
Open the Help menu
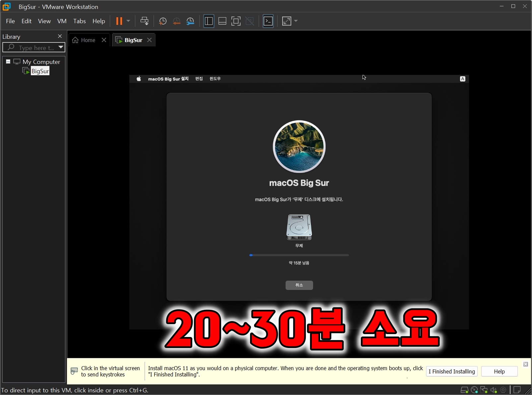99,21
